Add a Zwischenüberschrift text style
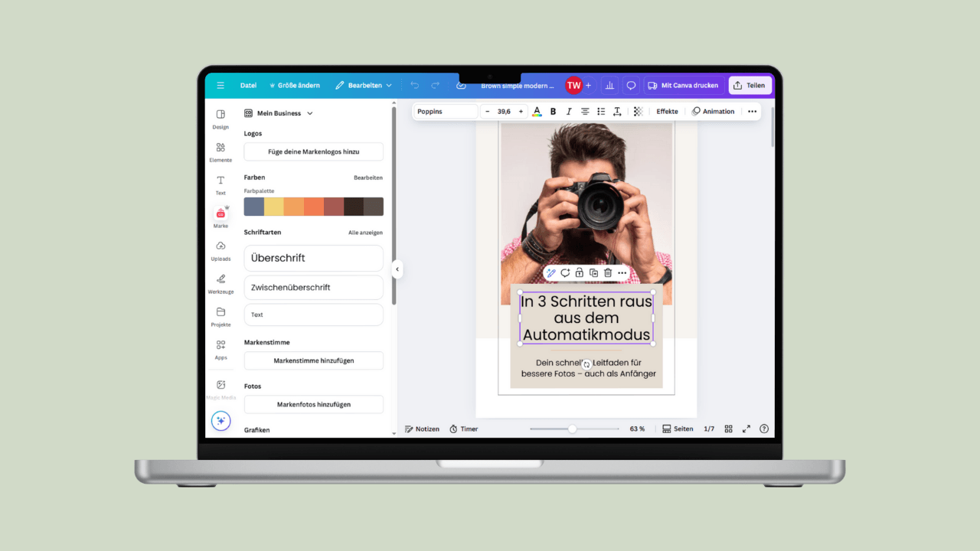 (313, 287)
